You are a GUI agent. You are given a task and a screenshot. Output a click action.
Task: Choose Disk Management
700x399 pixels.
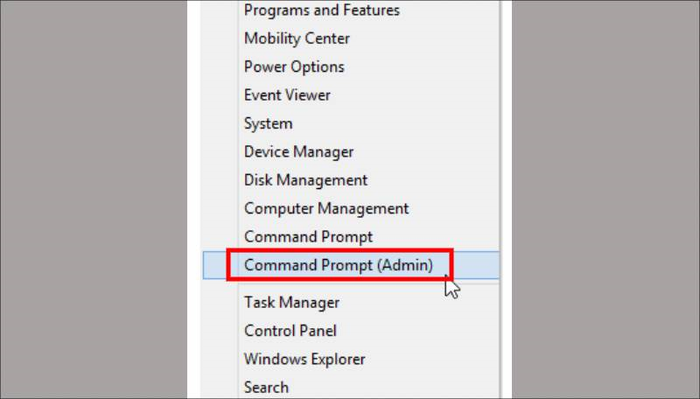click(x=305, y=180)
